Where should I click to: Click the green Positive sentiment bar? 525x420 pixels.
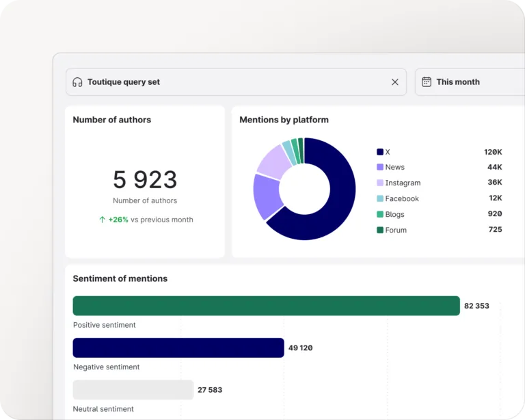(266, 306)
